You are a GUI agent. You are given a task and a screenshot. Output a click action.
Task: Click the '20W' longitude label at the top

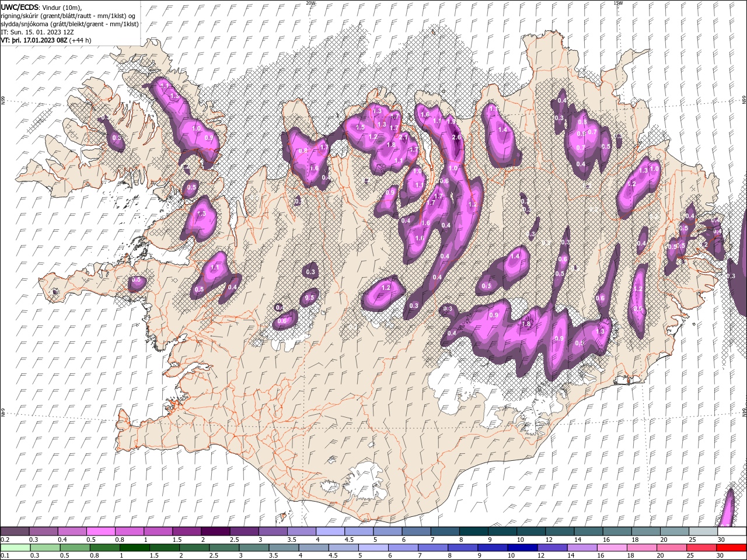[x=310, y=2]
